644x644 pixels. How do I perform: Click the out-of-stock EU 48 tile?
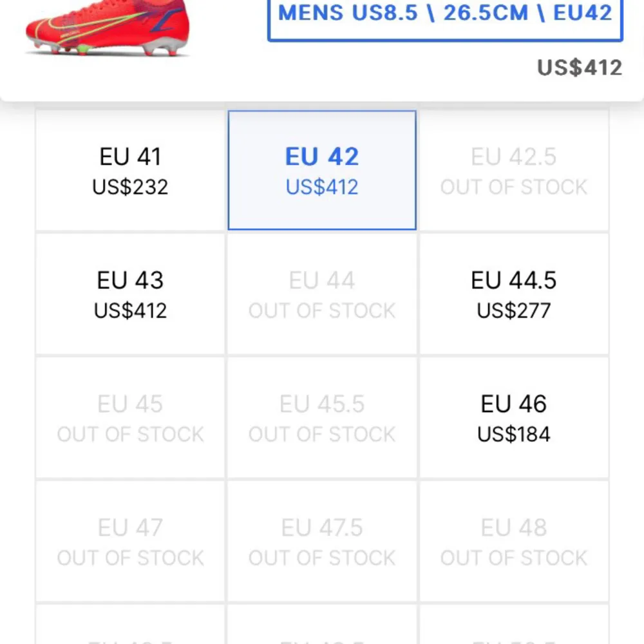(x=513, y=541)
